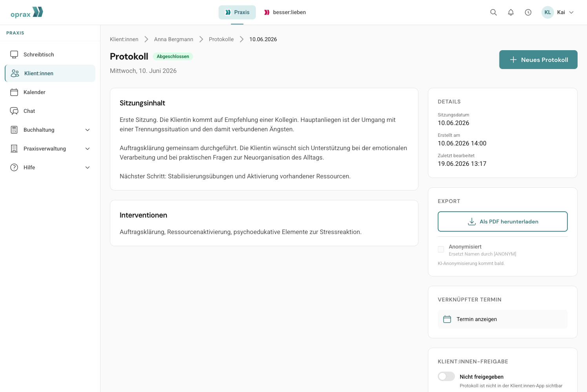This screenshot has height=392, width=587.
Task: Click the Neues Protokoll button
Action: pyautogui.click(x=538, y=60)
